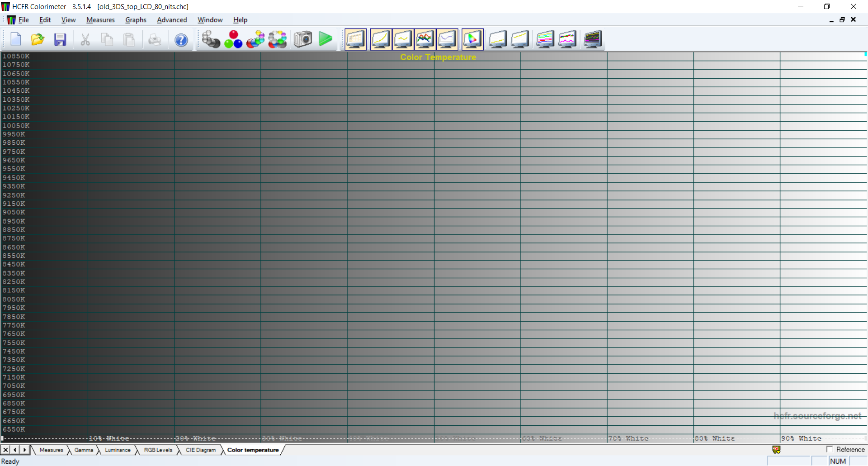868x466 pixels.
Task: Measure primary colors with RGB spheres icon
Action: 233,39
